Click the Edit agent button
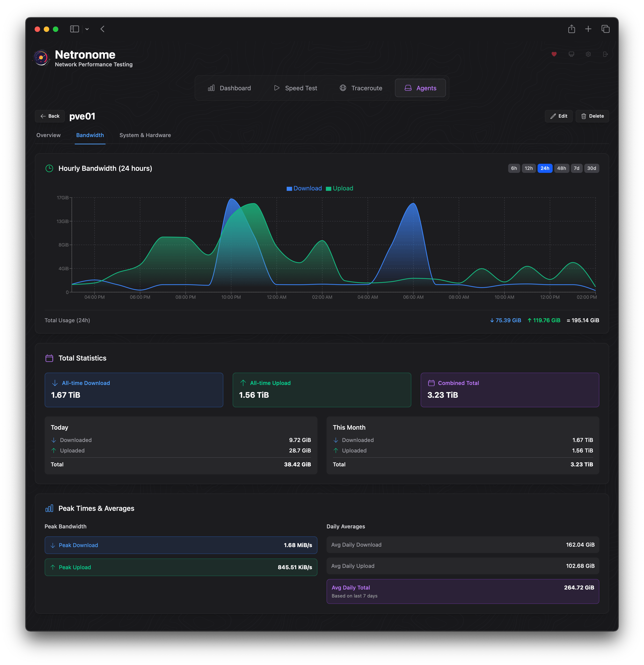 point(558,116)
